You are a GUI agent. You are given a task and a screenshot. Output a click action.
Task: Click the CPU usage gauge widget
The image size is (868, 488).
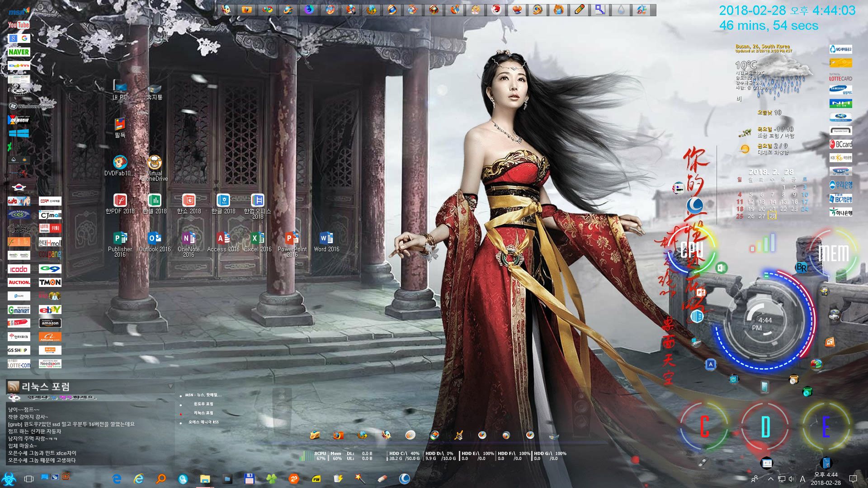click(x=692, y=250)
